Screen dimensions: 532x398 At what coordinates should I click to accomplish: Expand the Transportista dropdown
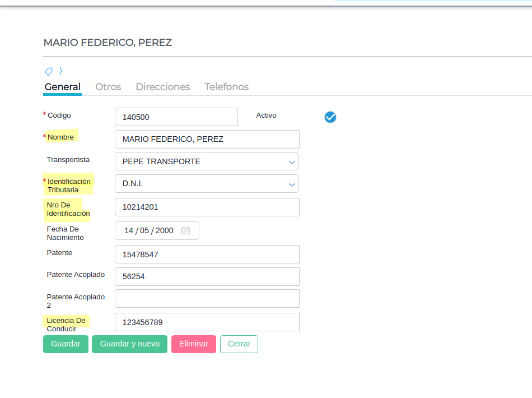click(291, 161)
